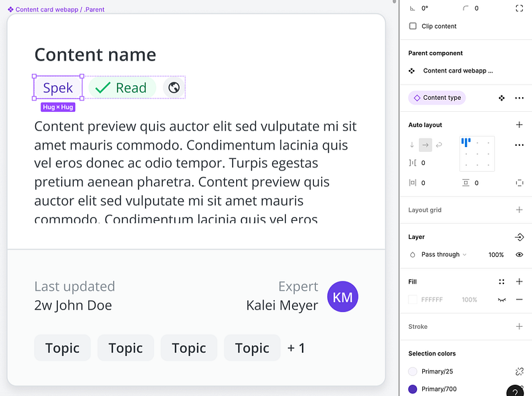Open fill styles four-dot icon
This screenshot has height=396, width=532.
(501, 282)
